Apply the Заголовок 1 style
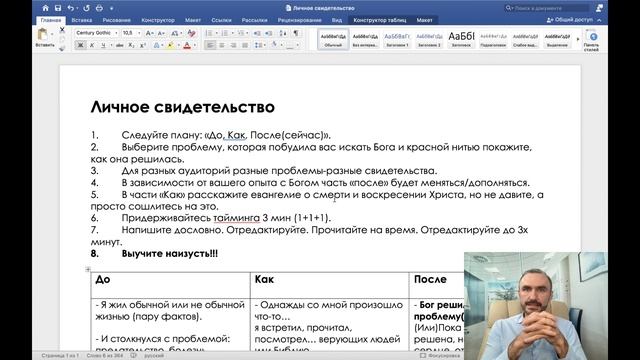The image size is (640, 360). 397,40
